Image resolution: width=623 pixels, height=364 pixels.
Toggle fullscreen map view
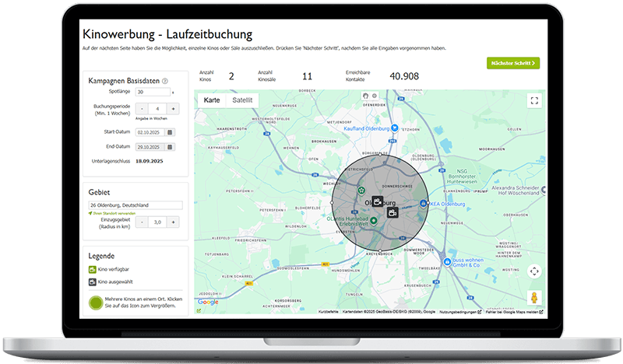click(534, 100)
